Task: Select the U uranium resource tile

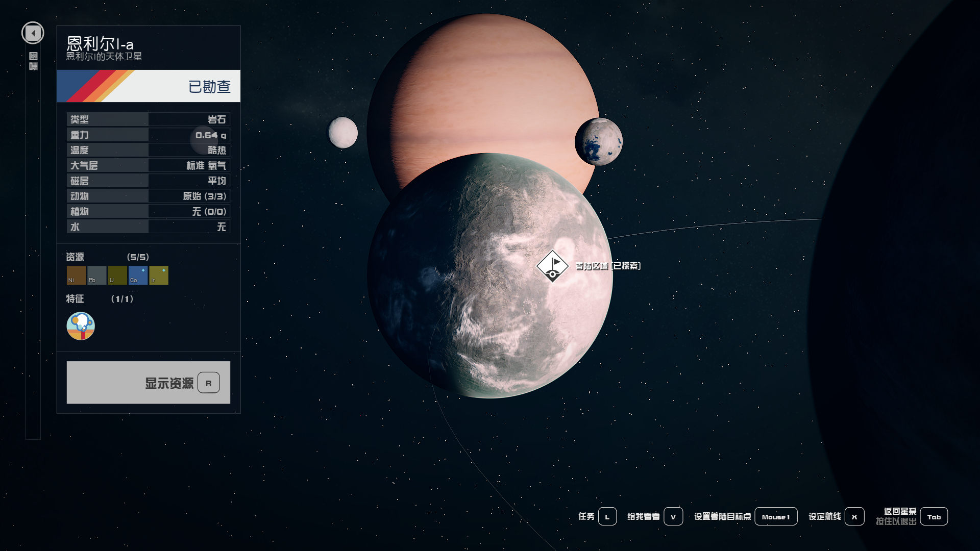Action: pos(117,275)
